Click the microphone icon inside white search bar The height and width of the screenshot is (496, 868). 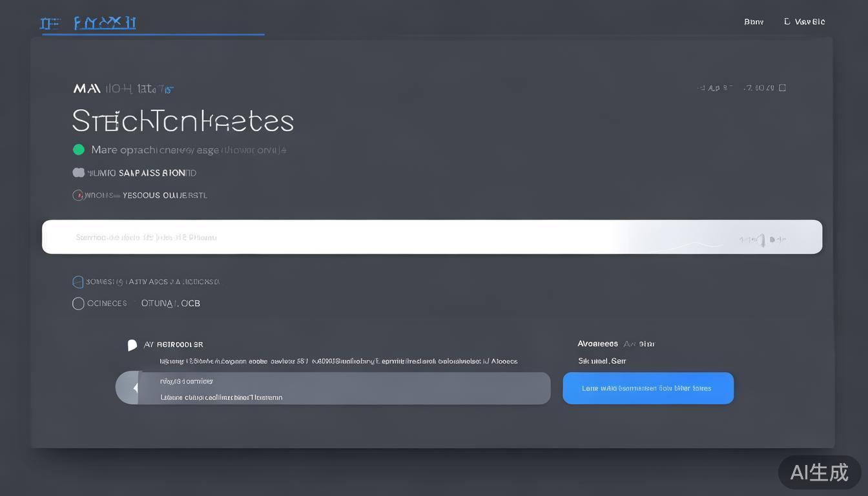761,240
